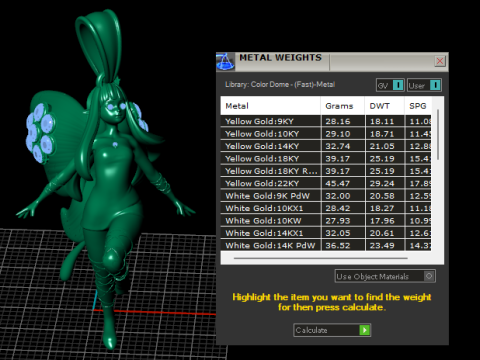Select the White Gold:10KW row
Screen dimensions: 480x360
point(326,221)
